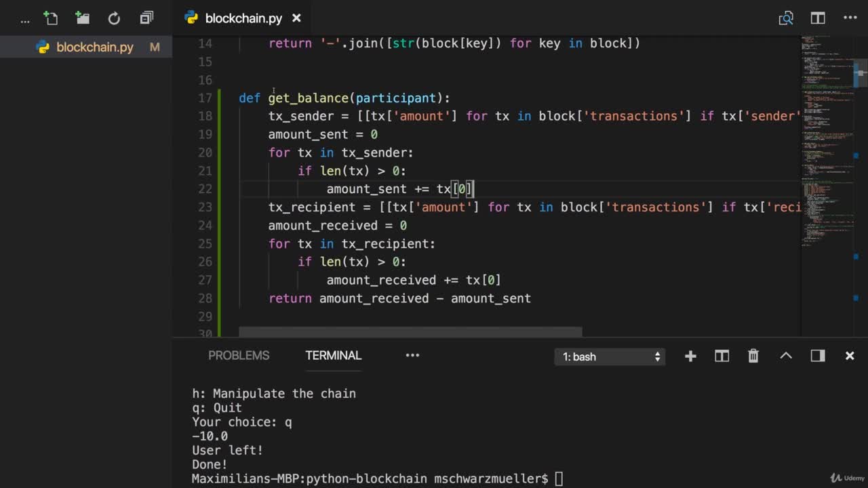Click the M modified badge beside blockchain.py
This screenshot has width=868, height=488.
155,47
